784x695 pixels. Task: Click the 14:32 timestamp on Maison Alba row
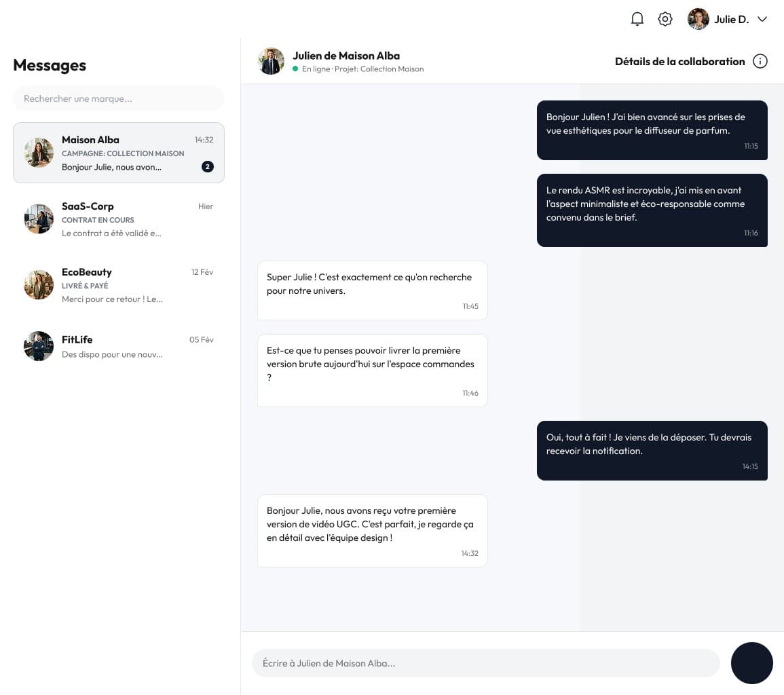(x=204, y=140)
